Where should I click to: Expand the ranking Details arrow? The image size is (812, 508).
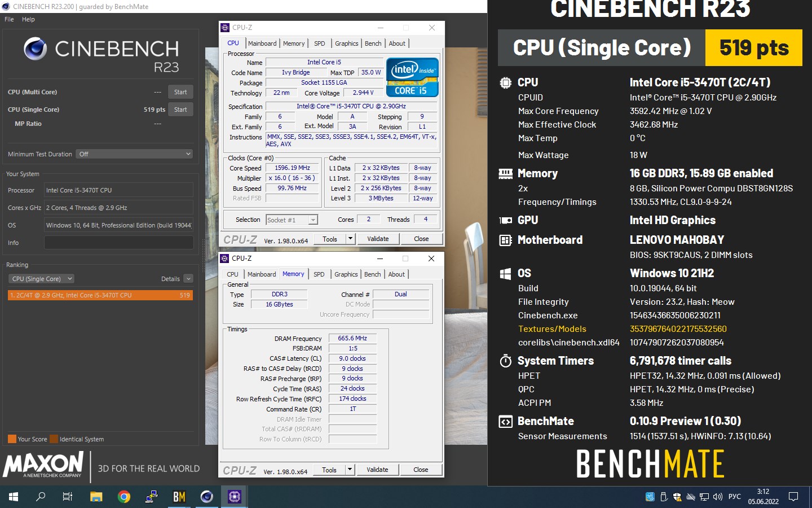tap(188, 279)
